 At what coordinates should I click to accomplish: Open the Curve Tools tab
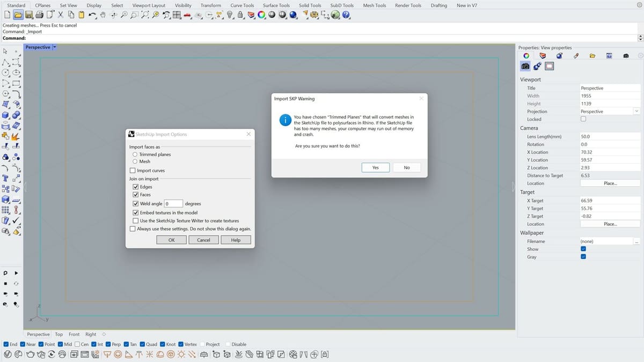tap(242, 5)
